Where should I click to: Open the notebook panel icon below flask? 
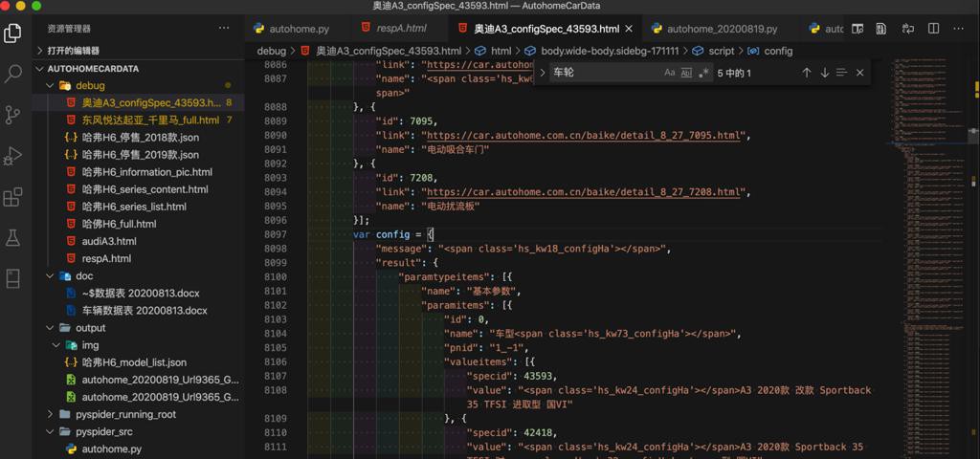[12, 278]
